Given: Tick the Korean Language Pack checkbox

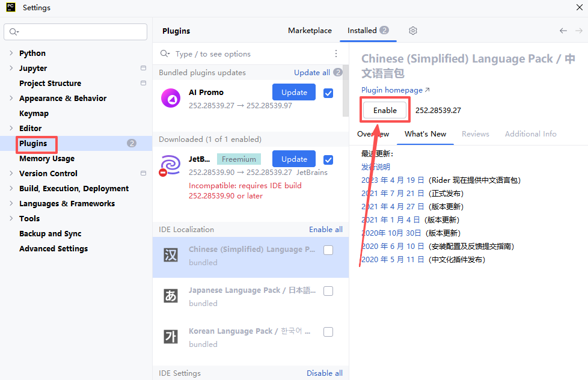Looking at the screenshot, I should [x=328, y=332].
